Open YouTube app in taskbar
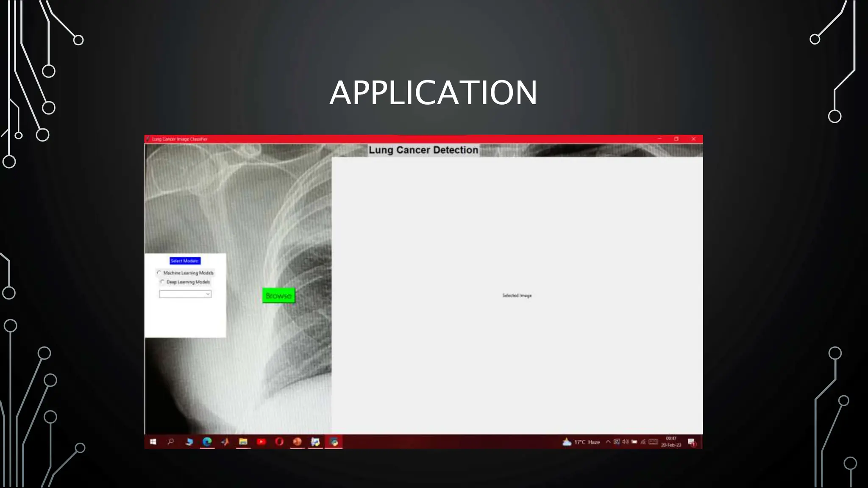The image size is (868, 488). 261,442
